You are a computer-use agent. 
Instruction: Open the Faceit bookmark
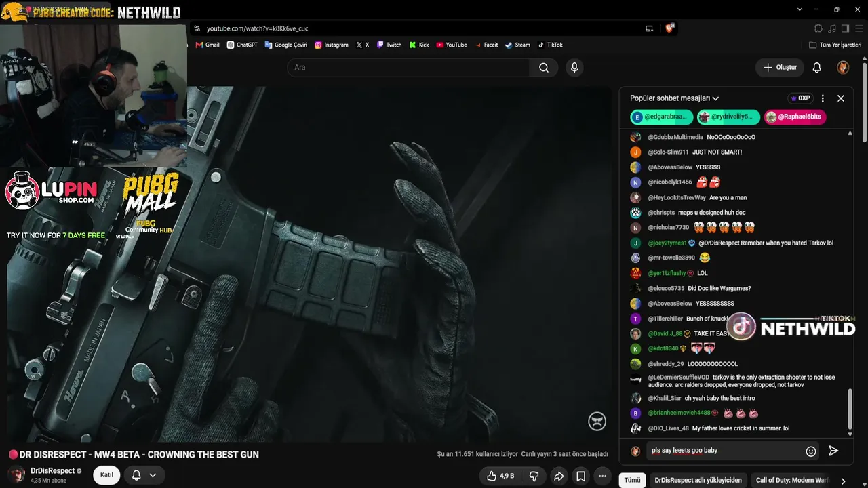click(486, 45)
